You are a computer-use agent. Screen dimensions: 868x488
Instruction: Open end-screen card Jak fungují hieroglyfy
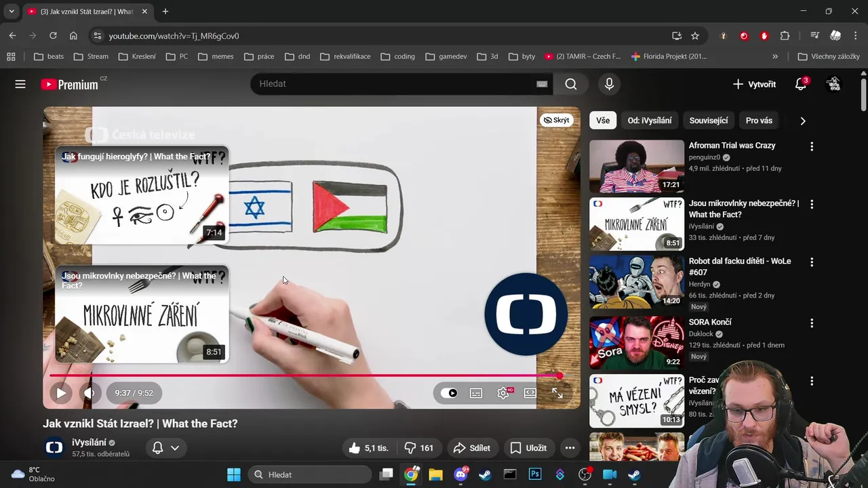(x=142, y=195)
